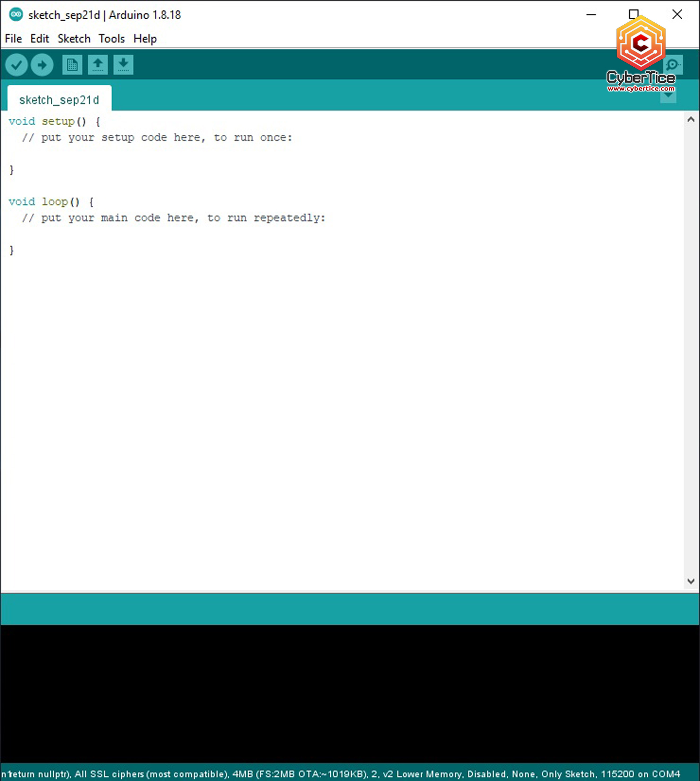Click the Arduino logo in the title bar
Image resolution: width=700 pixels, height=781 pixels.
16,14
